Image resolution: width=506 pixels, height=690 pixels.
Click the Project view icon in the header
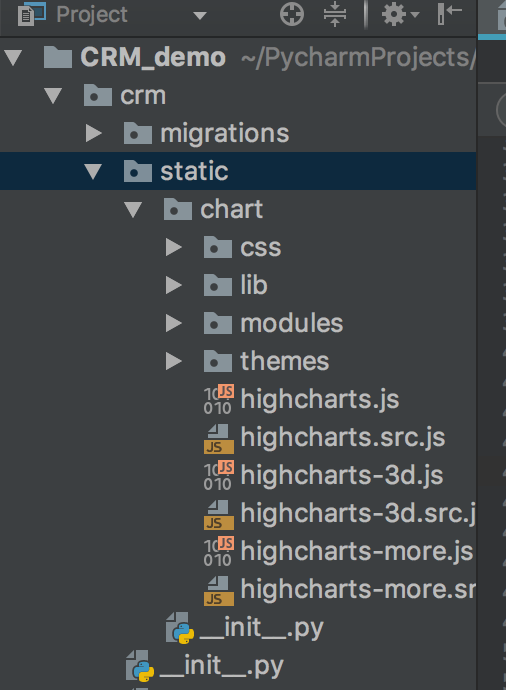(x=32, y=14)
